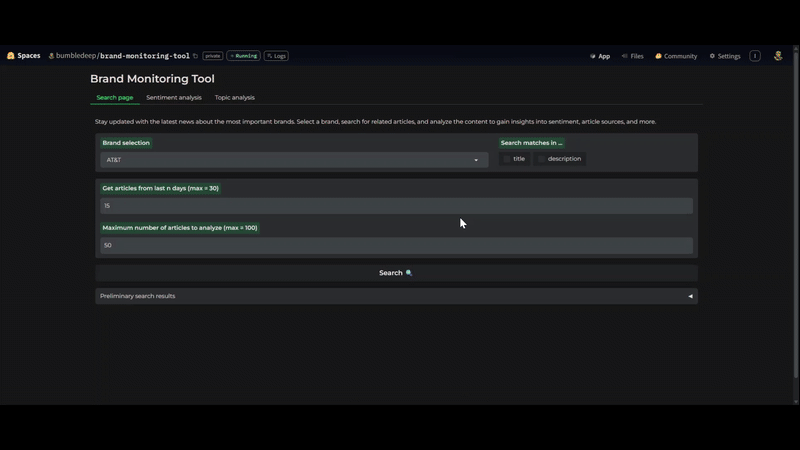The height and width of the screenshot is (450, 800).
Task: Copy the space name using copy icon
Action: click(x=195, y=56)
